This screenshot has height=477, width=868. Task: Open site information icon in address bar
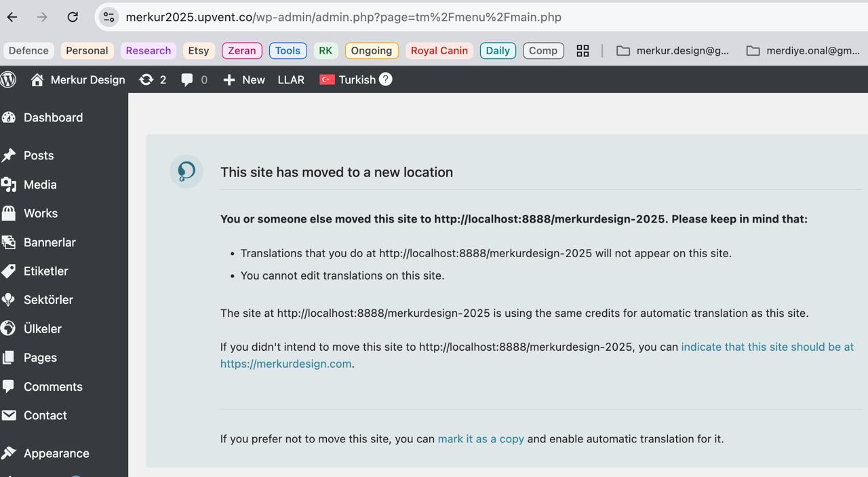coord(108,17)
